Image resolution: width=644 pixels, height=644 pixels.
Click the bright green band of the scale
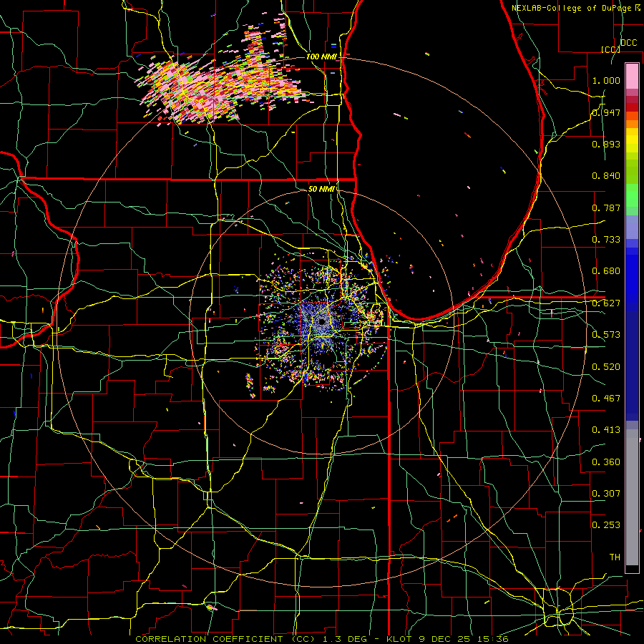(632, 195)
